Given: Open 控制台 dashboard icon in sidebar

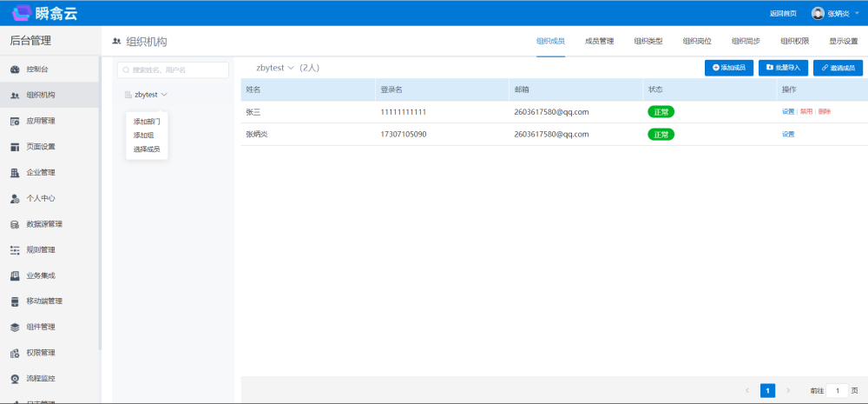Looking at the screenshot, I should [15, 70].
